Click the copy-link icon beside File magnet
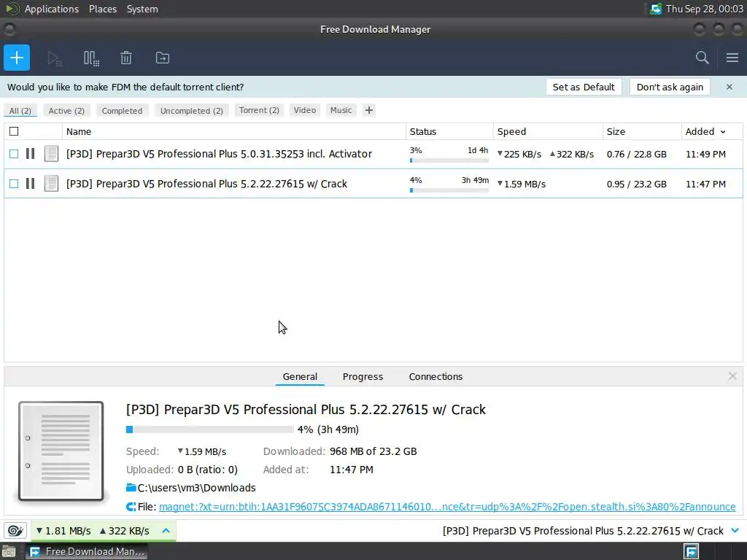Image resolution: width=747 pixels, height=560 pixels. (131, 507)
